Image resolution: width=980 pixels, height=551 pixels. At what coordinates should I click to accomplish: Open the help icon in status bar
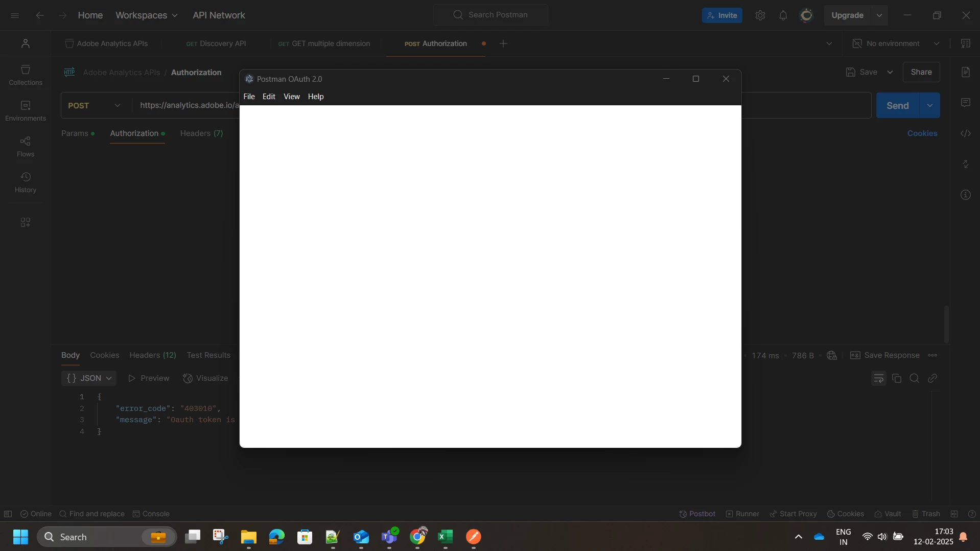point(972,514)
